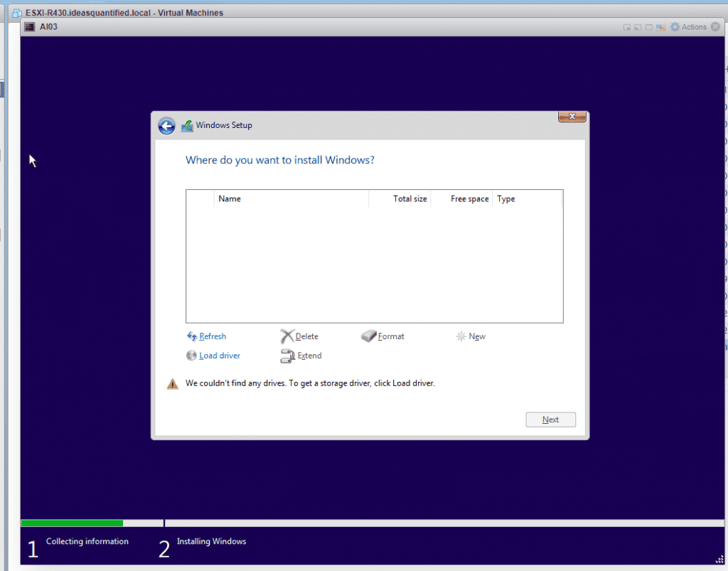
Task: Go back using the blue arrow button
Action: (x=166, y=126)
